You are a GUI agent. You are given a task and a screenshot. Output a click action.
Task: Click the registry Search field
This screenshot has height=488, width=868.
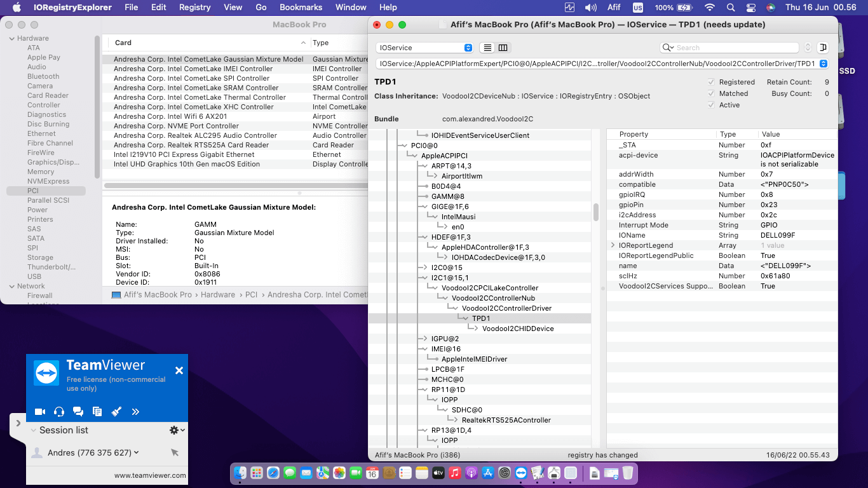[x=734, y=48]
